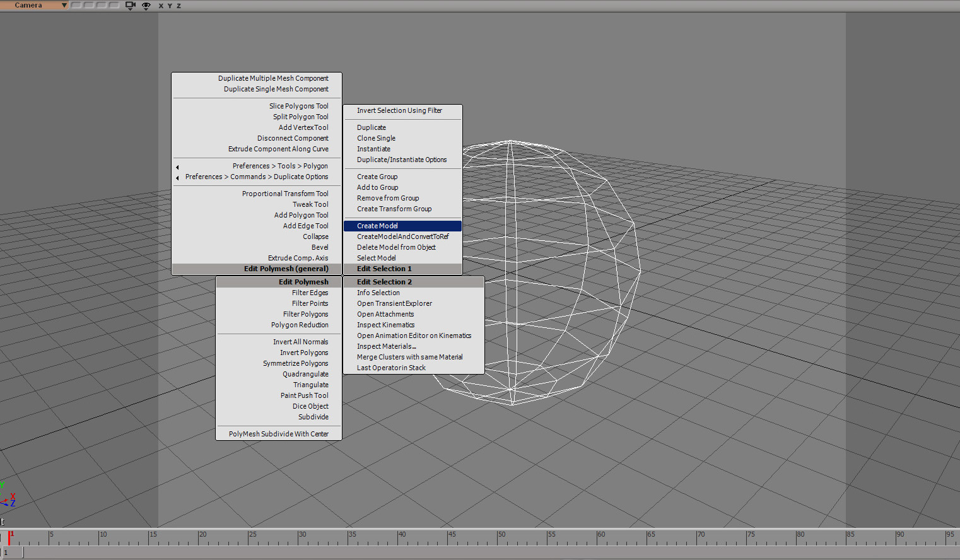Click the Z axis view button

(x=179, y=6)
